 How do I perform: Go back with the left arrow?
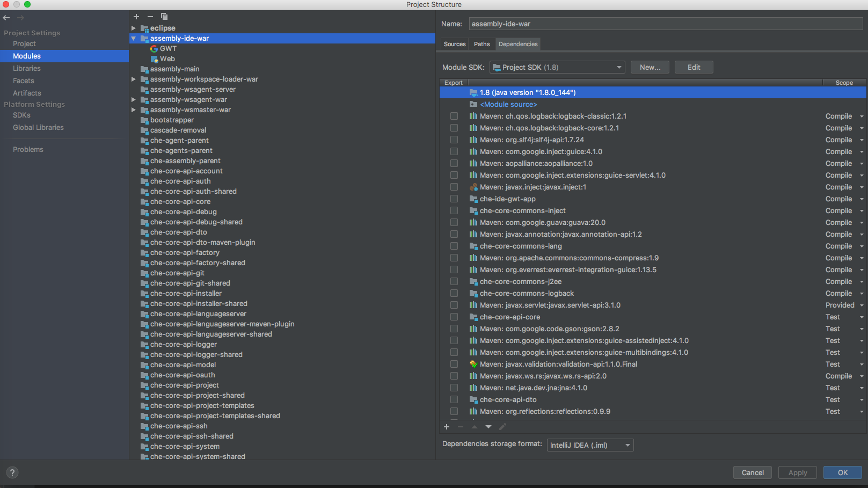coord(6,18)
